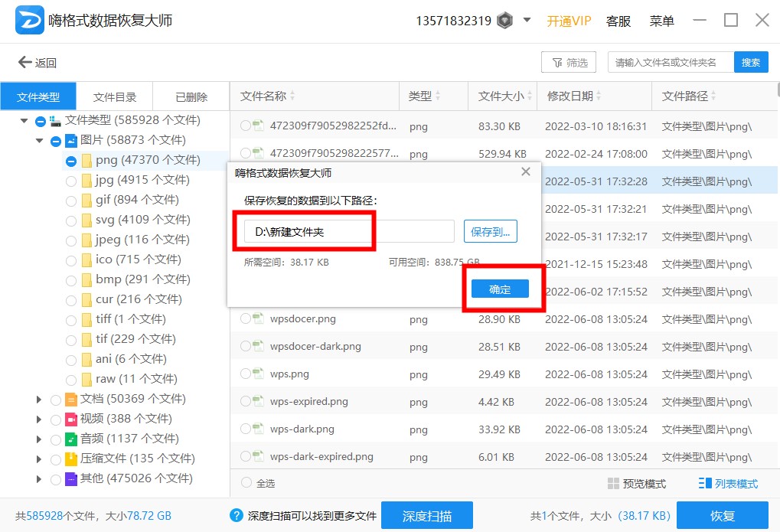Switch to 列表模式 list view
The width and height of the screenshot is (780, 532).
(728, 483)
